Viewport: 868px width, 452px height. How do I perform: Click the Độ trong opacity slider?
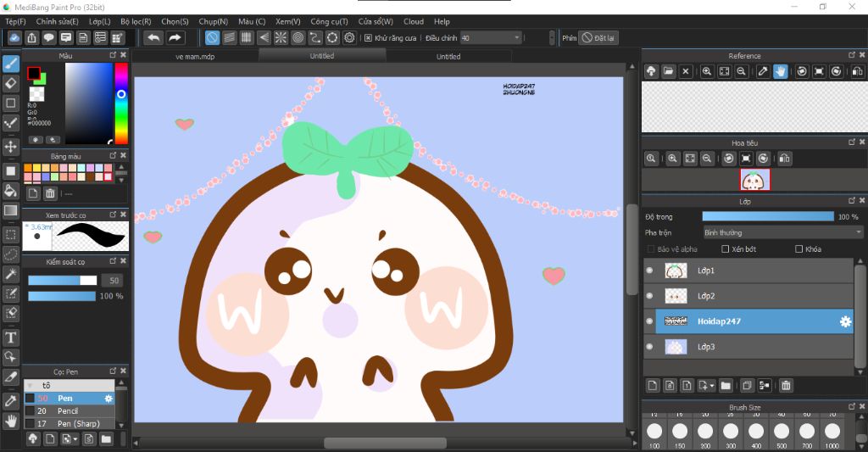(x=768, y=216)
